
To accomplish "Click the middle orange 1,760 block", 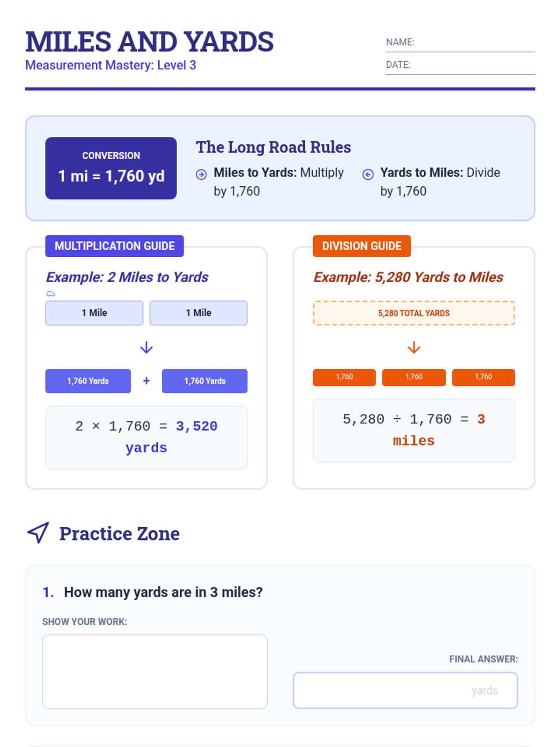I will click(x=414, y=377).
